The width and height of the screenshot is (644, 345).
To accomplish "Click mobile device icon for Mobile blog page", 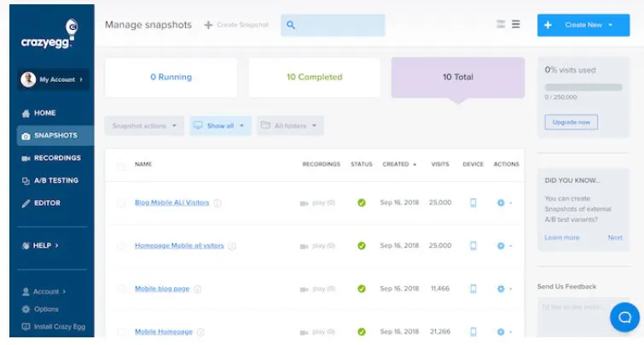I will (473, 289).
